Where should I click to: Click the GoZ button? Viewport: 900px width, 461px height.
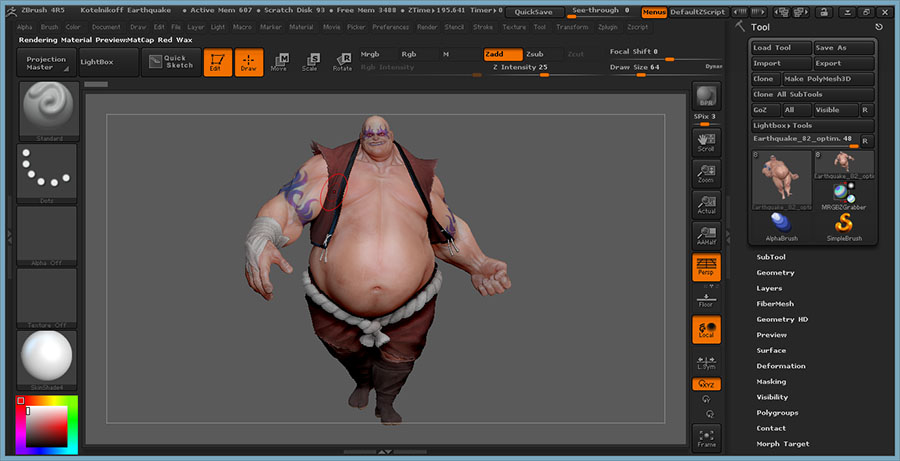point(766,110)
